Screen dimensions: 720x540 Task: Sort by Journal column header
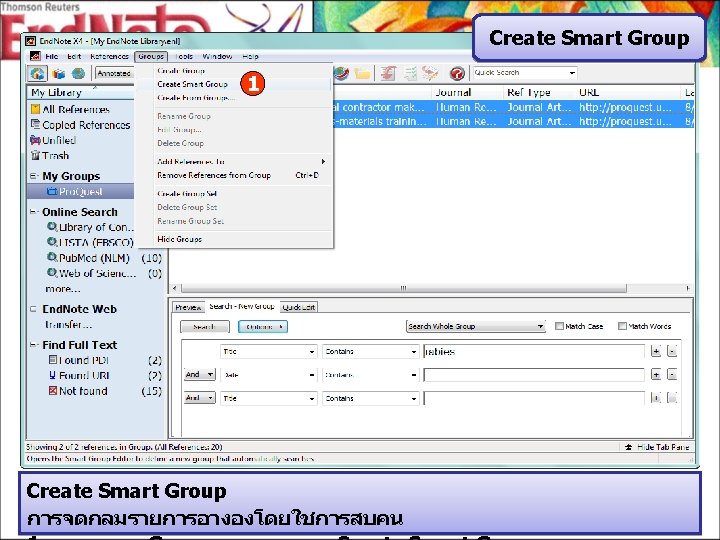[x=467, y=93]
